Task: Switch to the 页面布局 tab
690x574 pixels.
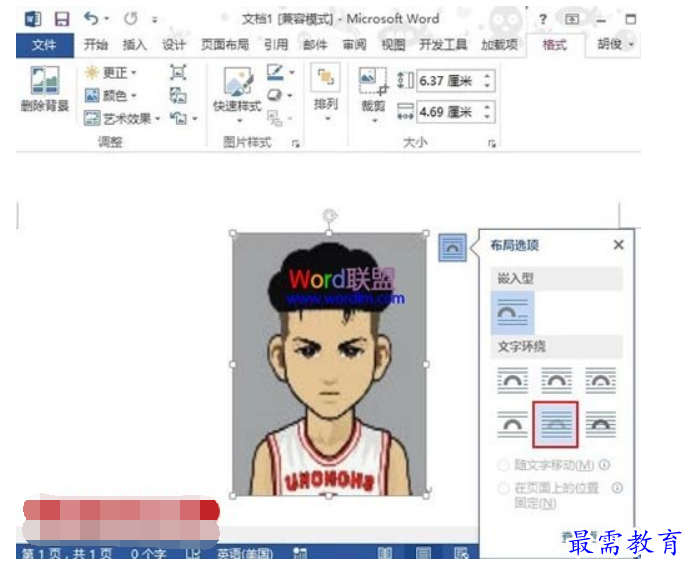Action: [x=224, y=44]
